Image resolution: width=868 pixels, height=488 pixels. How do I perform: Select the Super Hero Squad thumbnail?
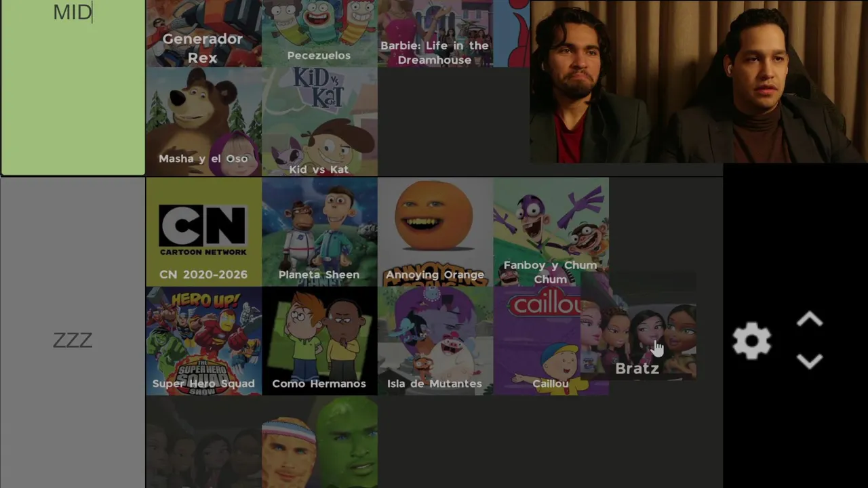(203, 340)
